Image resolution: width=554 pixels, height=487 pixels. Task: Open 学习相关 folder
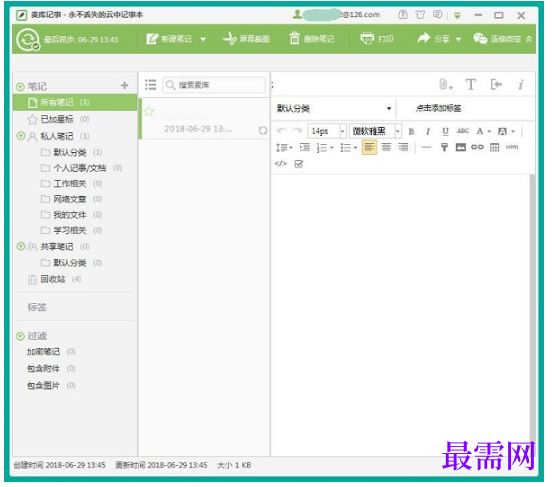click(x=71, y=230)
